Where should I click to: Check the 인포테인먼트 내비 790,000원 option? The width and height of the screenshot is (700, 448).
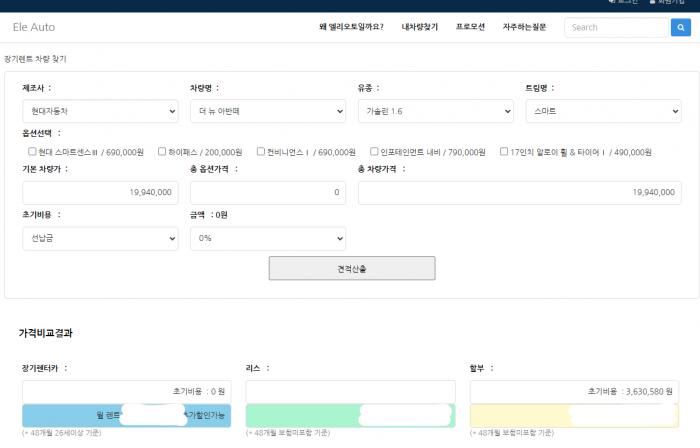point(374,152)
